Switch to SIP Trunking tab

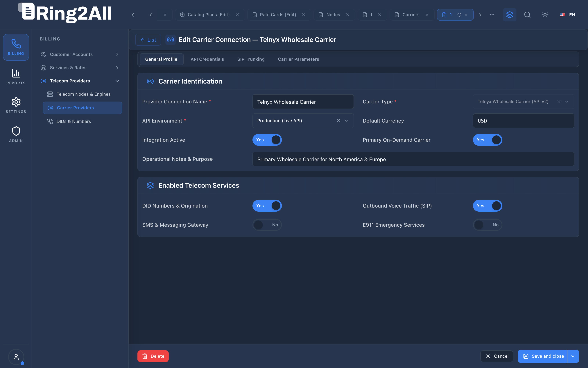251,59
